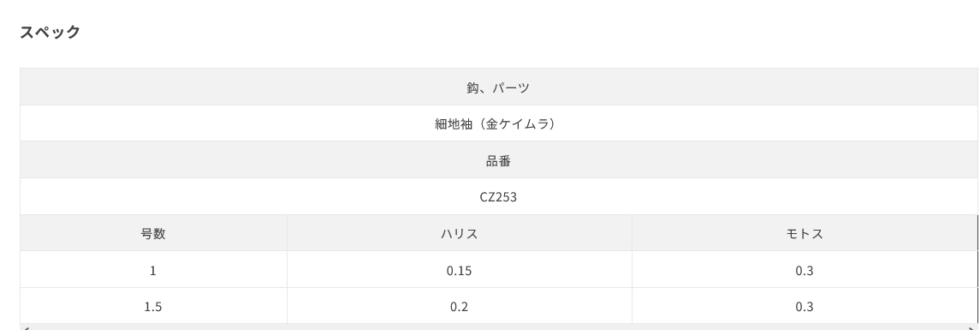Click the CZ253 product number cell
Screen dimensions: 980x330
(x=499, y=196)
